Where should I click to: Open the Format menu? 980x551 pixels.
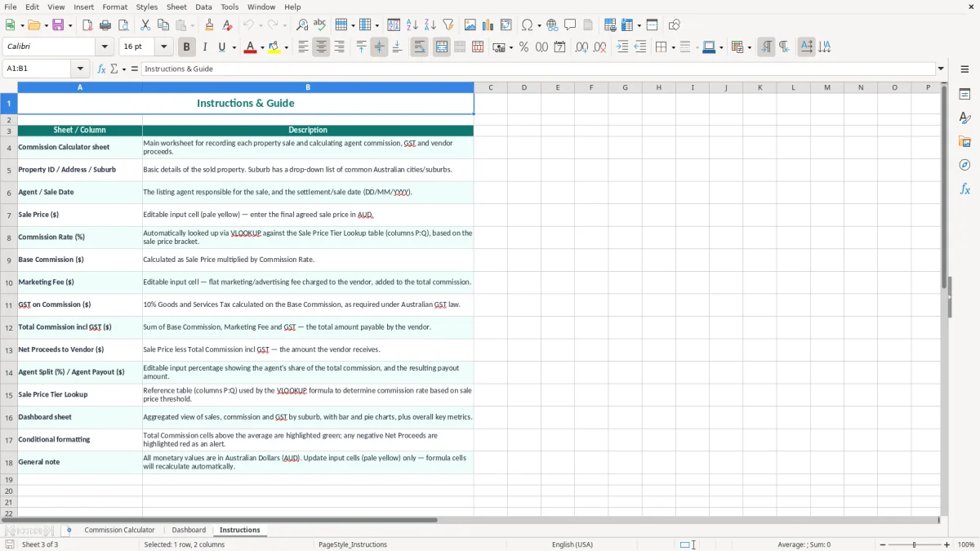coord(114,7)
